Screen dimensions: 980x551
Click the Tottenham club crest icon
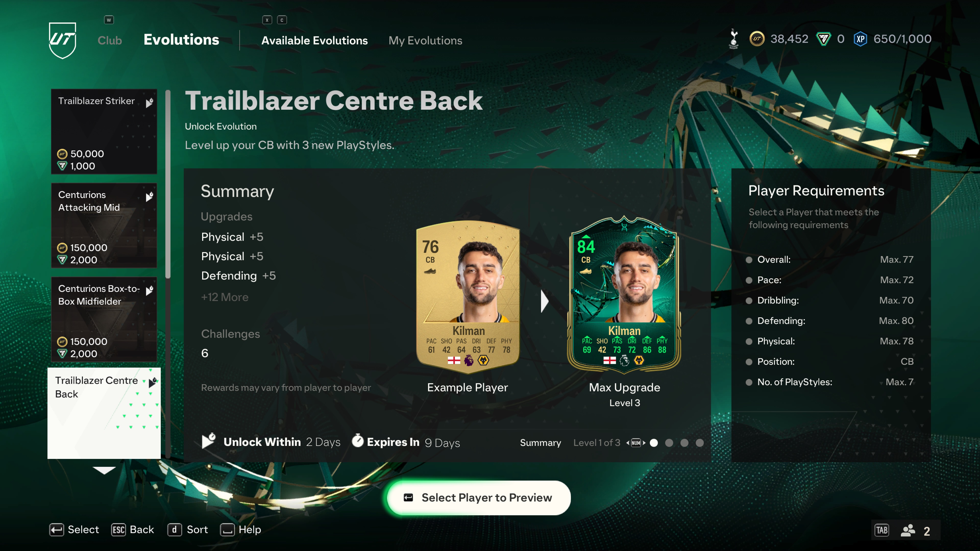[x=733, y=39]
